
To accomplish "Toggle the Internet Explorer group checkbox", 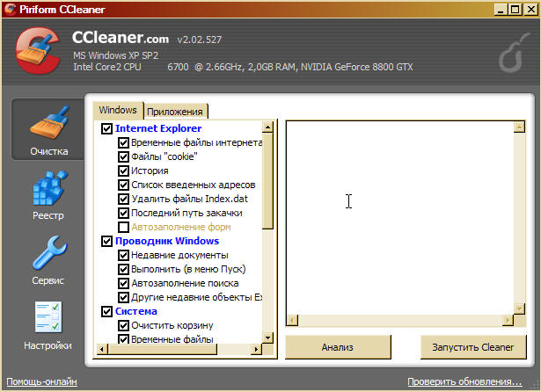I will pyautogui.click(x=106, y=128).
